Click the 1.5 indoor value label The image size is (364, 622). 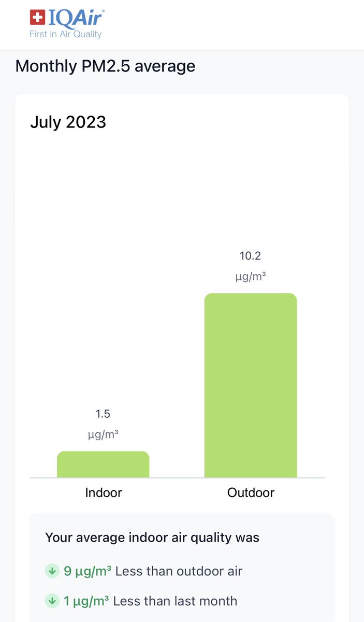[x=103, y=414]
